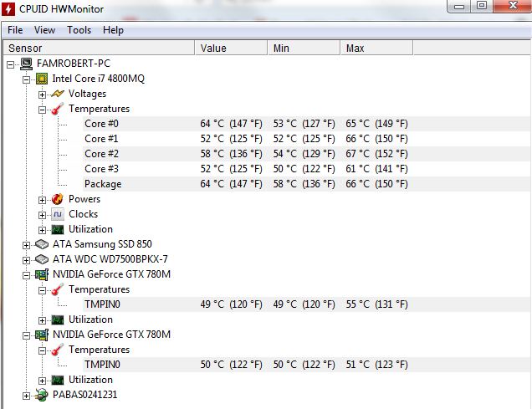Open the Tools menu

(79, 30)
